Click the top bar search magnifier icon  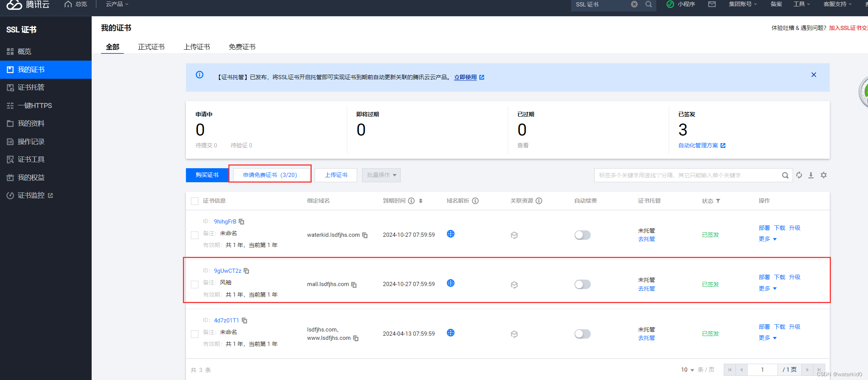(x=649, y=4)
